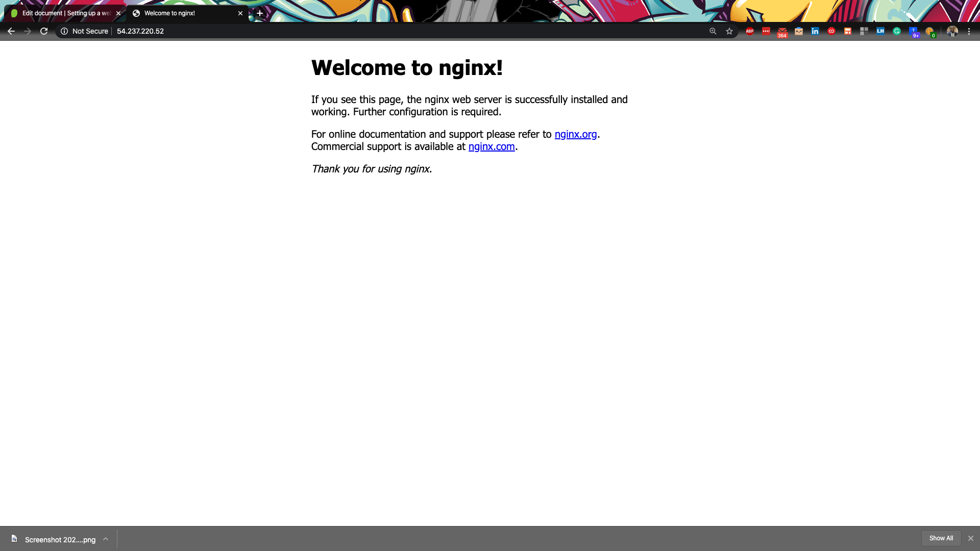Click the search icon in the toolbar

[x=713, y=31]
